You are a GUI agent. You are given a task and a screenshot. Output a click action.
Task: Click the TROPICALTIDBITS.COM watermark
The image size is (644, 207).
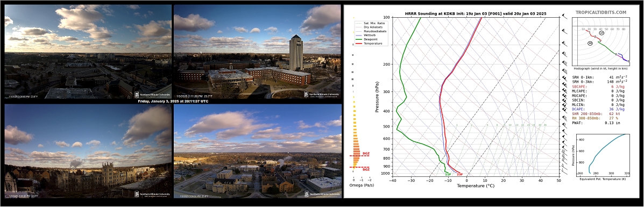pyautogui.click(x=601, y=13)
